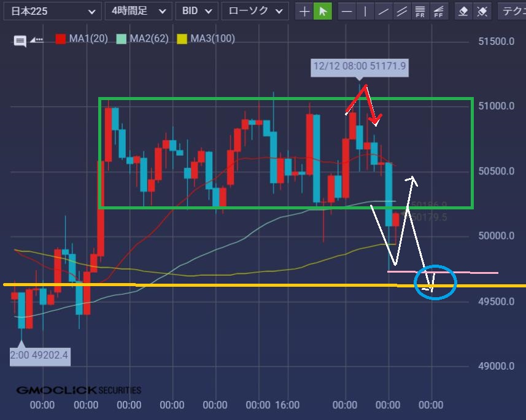
Task: Change the ローソク chart type dropdown
Action: click(x=255, y=11)
